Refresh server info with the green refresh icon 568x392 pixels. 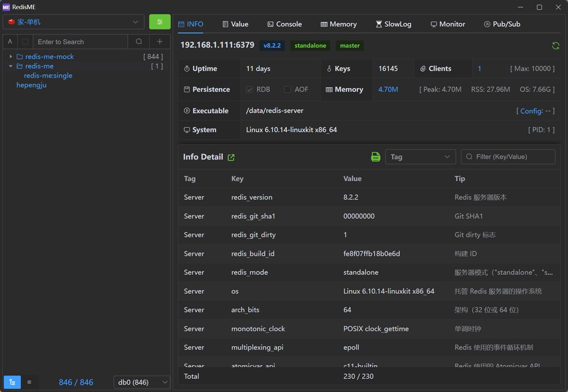point(556,46)
